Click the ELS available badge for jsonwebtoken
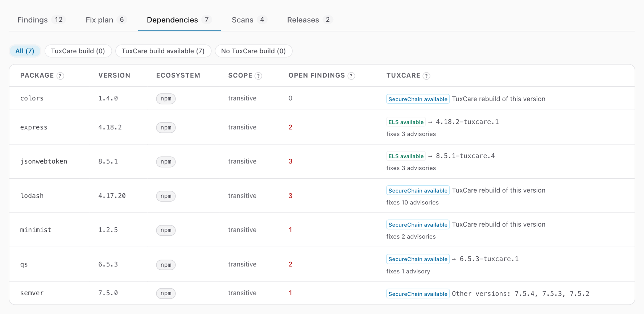This screenshot has height=314, width=644. tap(406, 156)
